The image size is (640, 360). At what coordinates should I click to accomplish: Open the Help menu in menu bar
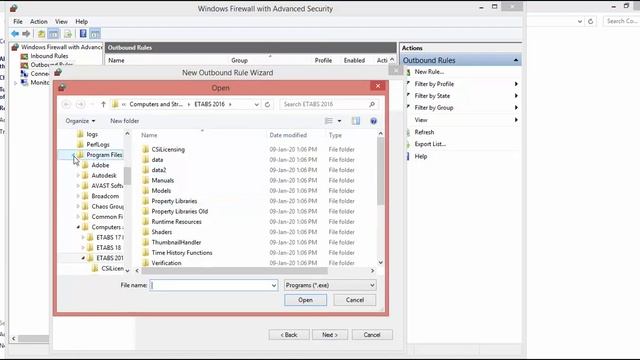tap(82, 21)
